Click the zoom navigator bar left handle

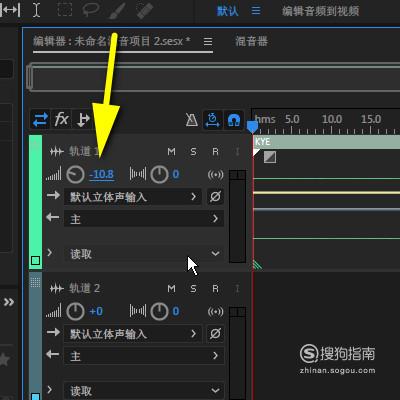coord(29,77)
